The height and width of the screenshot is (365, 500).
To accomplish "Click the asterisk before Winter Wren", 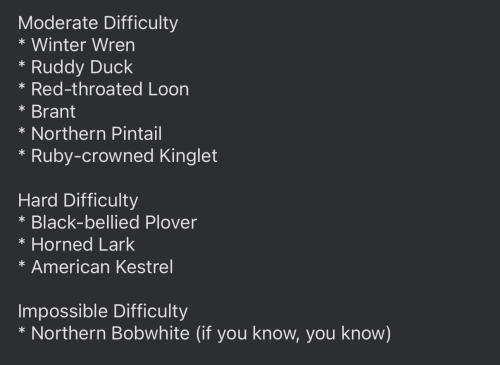I will pyautogui.click(x=22, y=42).
